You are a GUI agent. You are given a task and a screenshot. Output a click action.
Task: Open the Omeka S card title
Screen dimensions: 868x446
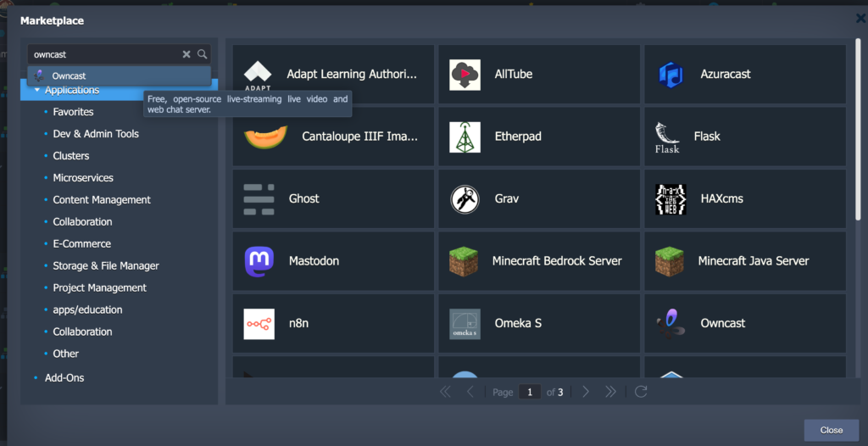tap(518, 323)
